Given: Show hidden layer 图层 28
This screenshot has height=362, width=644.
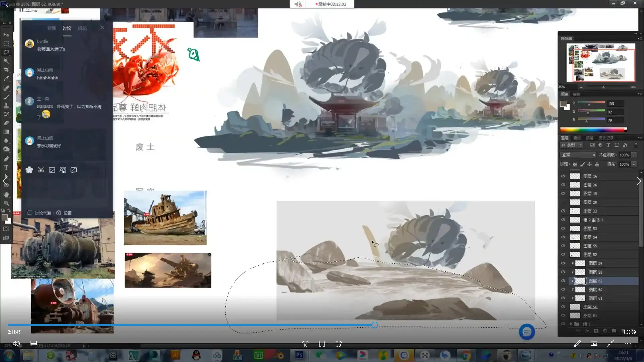Looking at the screenshot, I should [563, 202].
